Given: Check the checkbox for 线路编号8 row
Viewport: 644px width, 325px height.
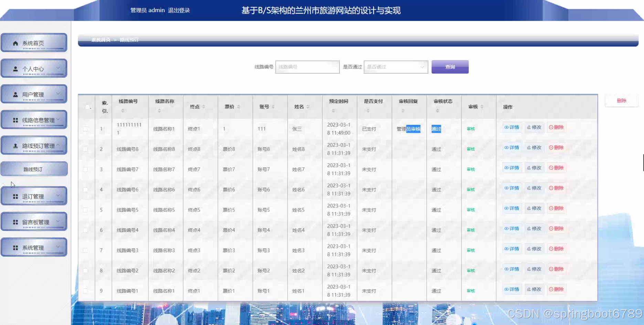Looking at the screenshot, I should coord(85,149).
